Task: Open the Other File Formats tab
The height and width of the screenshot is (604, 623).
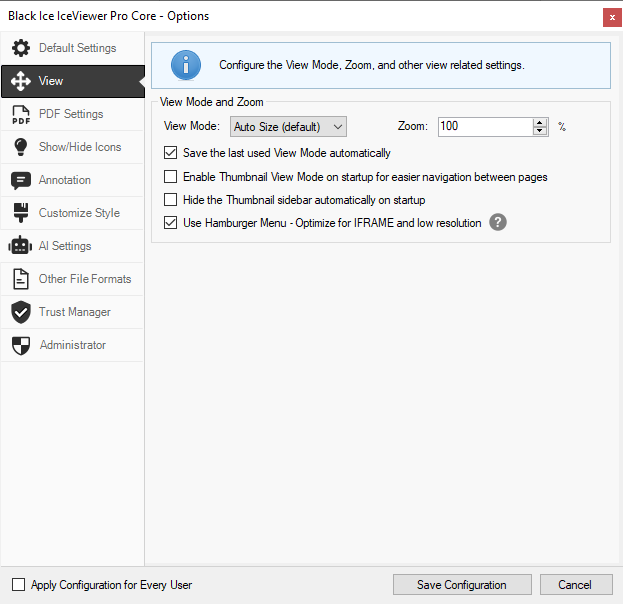Action: (x=72, y=279)
